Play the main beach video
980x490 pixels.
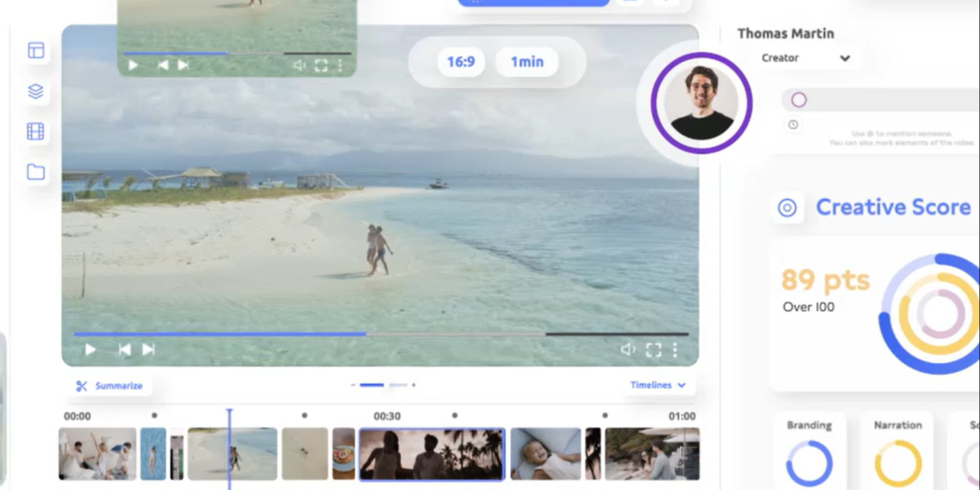(x=90, y=349)
